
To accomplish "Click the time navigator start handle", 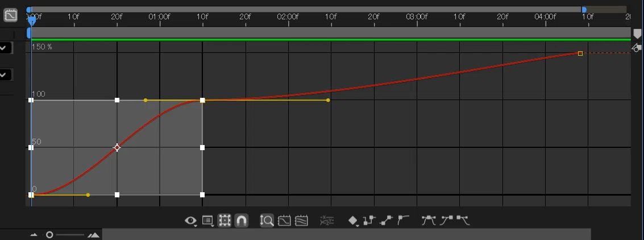I will click(x=29, y=10).
